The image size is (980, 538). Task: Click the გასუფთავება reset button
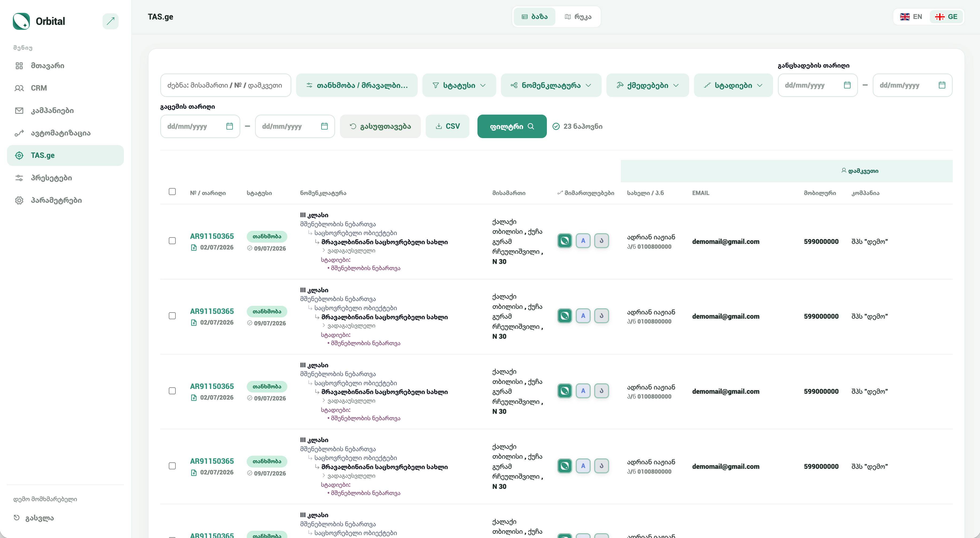(x=380, y=126)
